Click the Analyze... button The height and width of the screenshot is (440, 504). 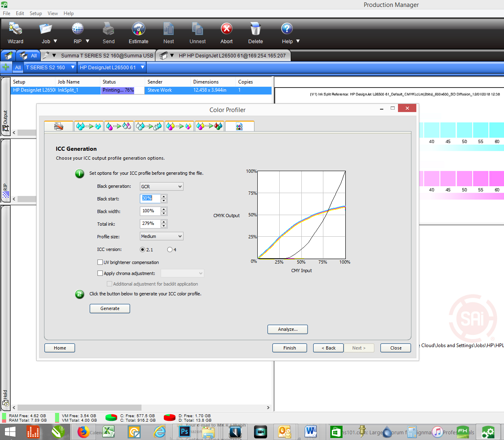tap(287, 329)
